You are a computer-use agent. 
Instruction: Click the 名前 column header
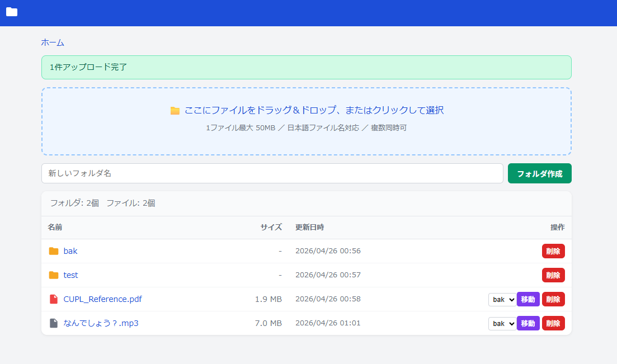tap(55, 227)
